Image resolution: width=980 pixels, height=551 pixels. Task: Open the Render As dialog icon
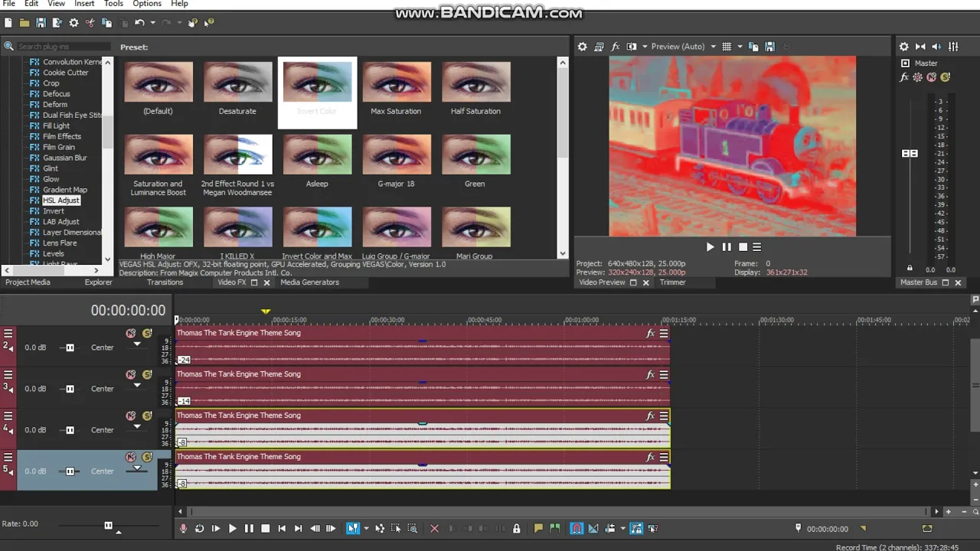[57, 23]
